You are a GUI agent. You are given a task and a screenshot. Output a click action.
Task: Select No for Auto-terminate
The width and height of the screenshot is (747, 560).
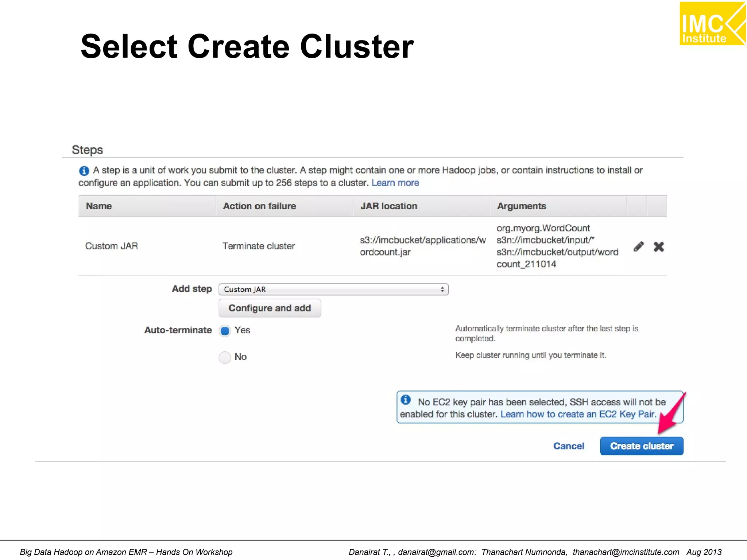coord(225,357)
